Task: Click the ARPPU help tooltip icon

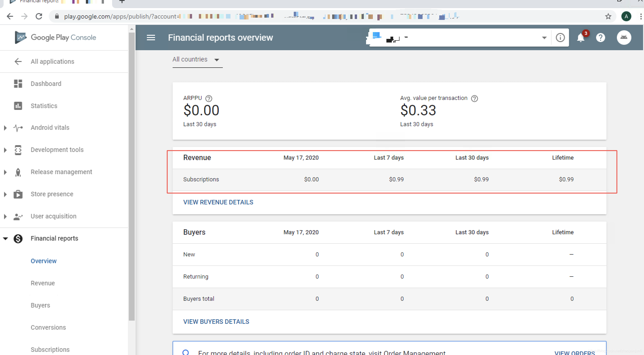Action: (x=209, y=99)
